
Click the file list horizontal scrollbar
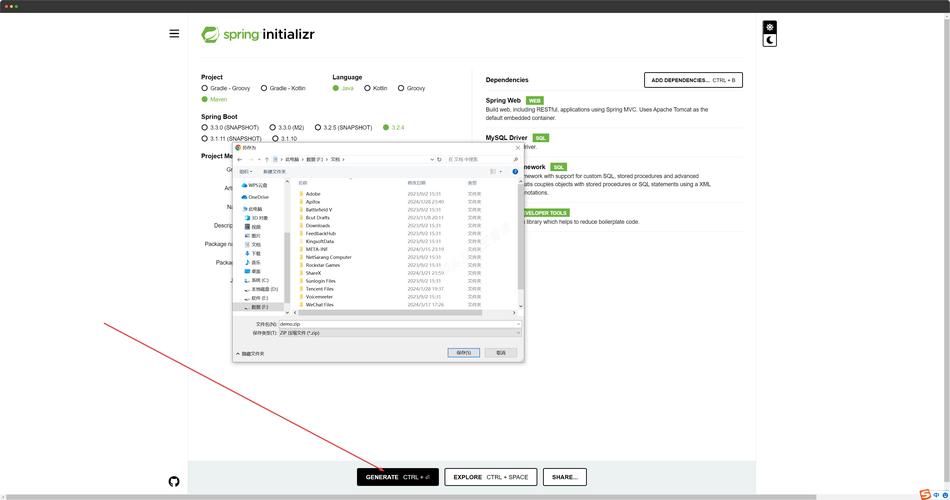(x=389, y=313)
